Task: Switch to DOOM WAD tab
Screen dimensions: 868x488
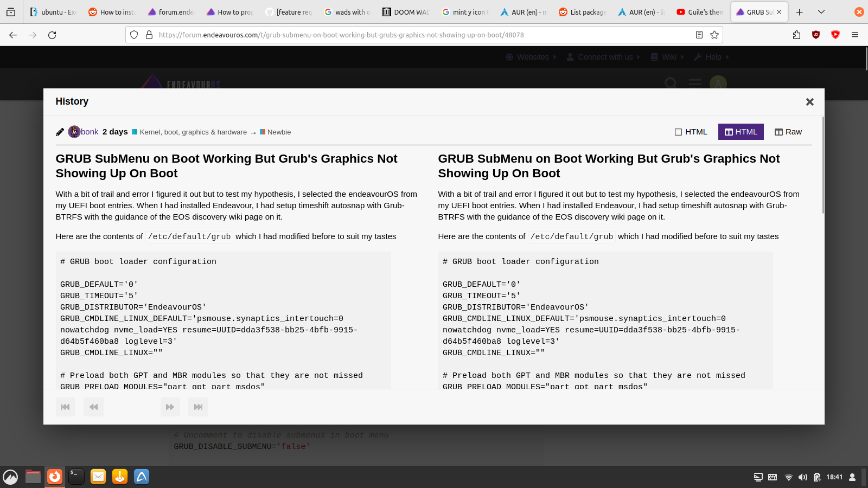Action: pos(406,12)
